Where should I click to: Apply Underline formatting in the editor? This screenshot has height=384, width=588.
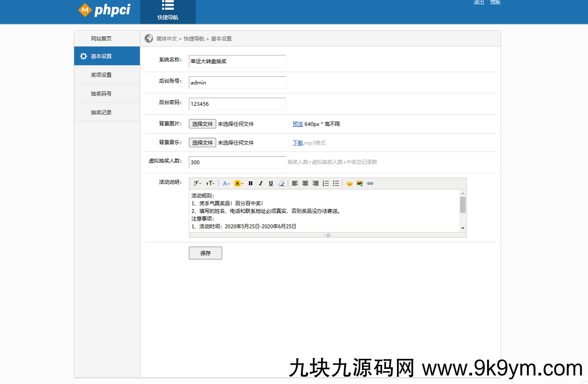[x=271, y=183]
